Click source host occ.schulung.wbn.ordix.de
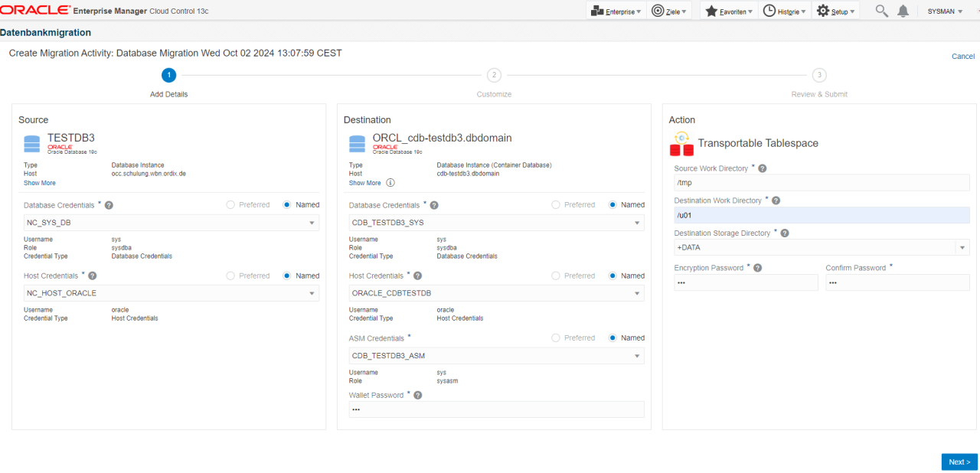Viewport: 980px width, 473px height. pos(149,174)
